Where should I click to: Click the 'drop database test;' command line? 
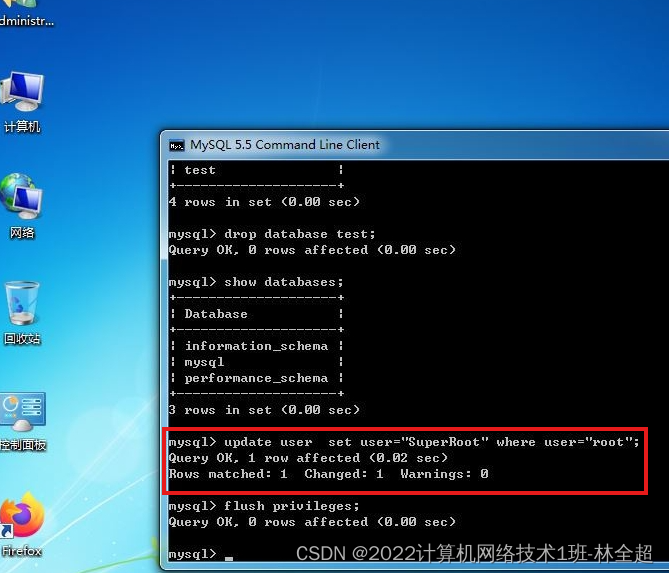pyautogui.click(x=272, y=234)
